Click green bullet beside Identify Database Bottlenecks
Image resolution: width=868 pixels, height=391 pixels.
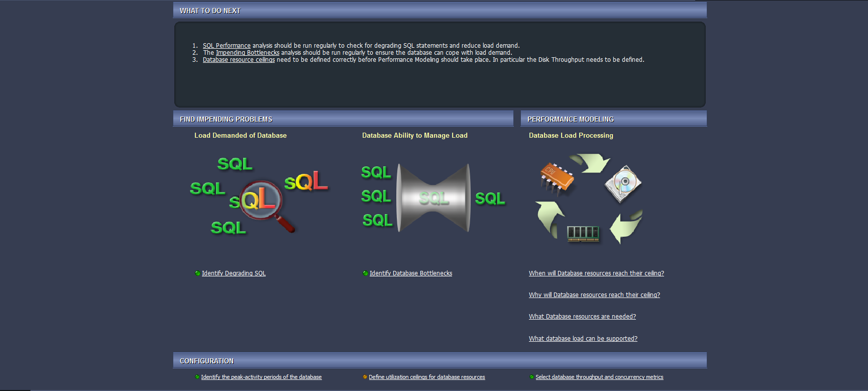tap(365, 273)
